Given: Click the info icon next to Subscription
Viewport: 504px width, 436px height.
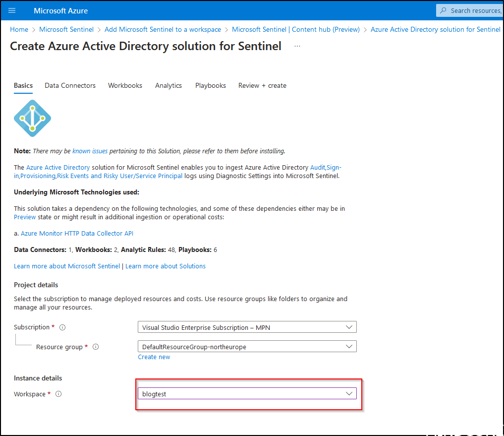Looking at the screenshot, I should click(x=62, y=327).
